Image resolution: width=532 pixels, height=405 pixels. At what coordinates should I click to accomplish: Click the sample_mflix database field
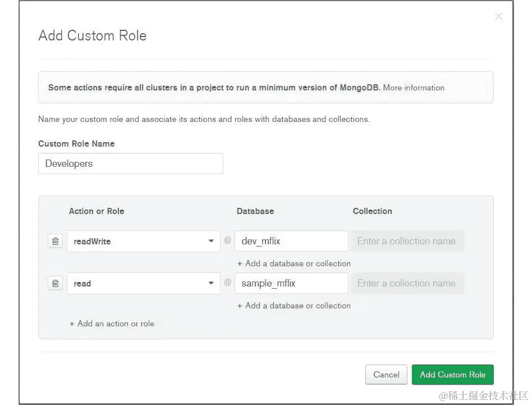291,283
